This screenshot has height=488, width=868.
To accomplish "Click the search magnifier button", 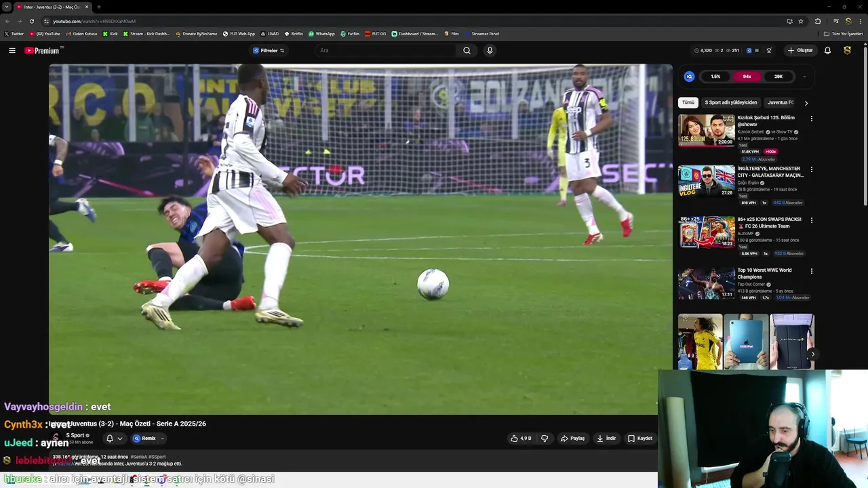I will pos(467,50).
